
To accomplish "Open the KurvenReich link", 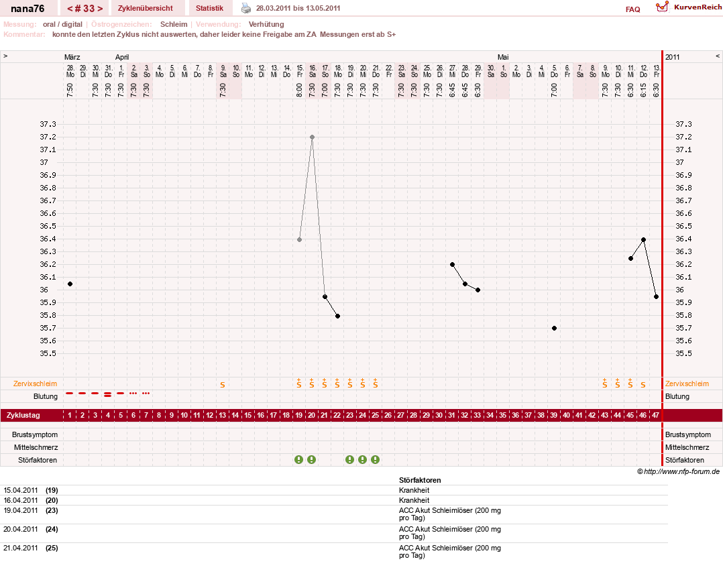I will (x=698, y=7).
